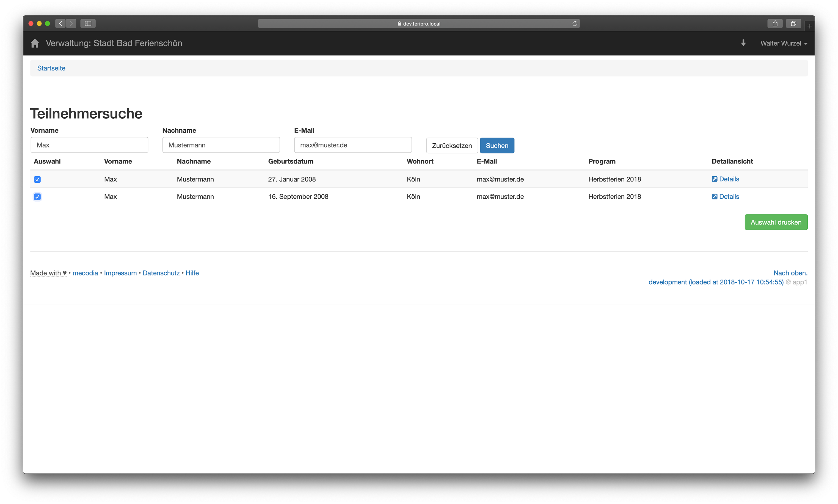
Task: Go back with the browser back arrow
Action: coord(60,23)
